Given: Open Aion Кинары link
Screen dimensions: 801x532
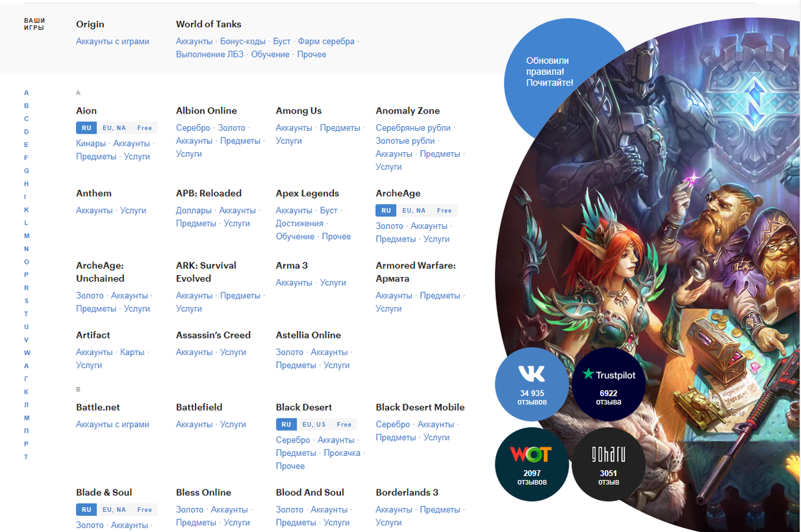Looking at the screenshot, I should click(x=91, y=144).
